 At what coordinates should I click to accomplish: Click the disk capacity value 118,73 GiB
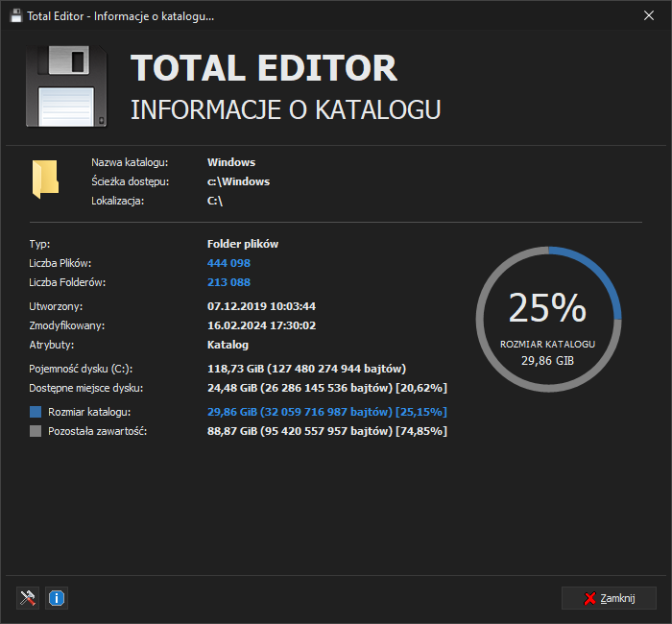(x=306, y=369)
